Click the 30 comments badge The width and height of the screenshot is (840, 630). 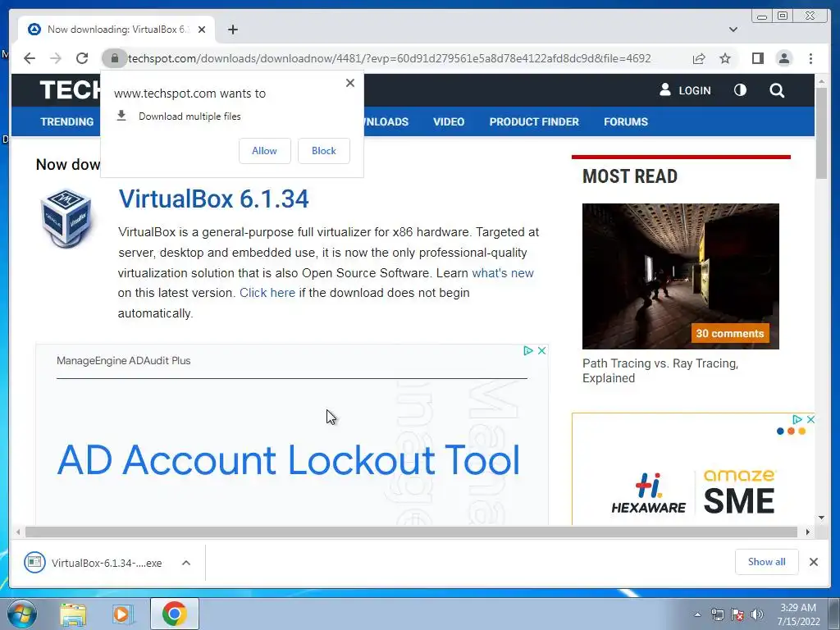click(729, 333)
